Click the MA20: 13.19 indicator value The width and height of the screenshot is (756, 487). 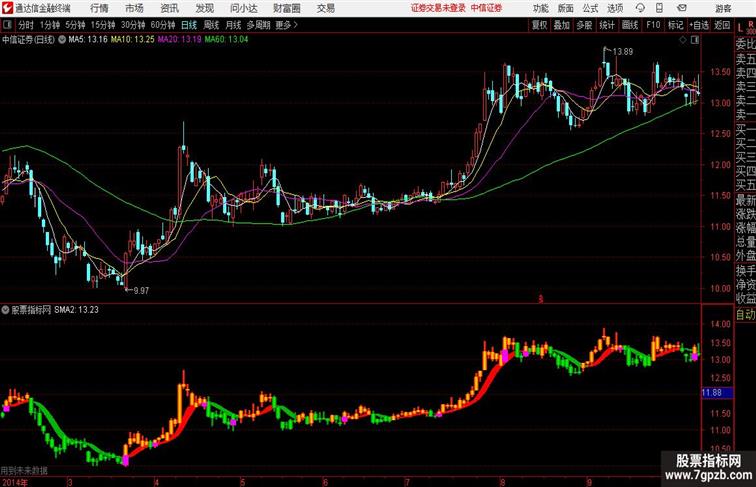[x=179, y=40]
